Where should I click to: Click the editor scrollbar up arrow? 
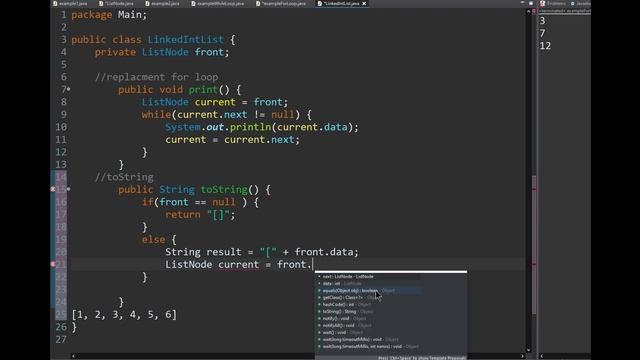pos(529,11)
